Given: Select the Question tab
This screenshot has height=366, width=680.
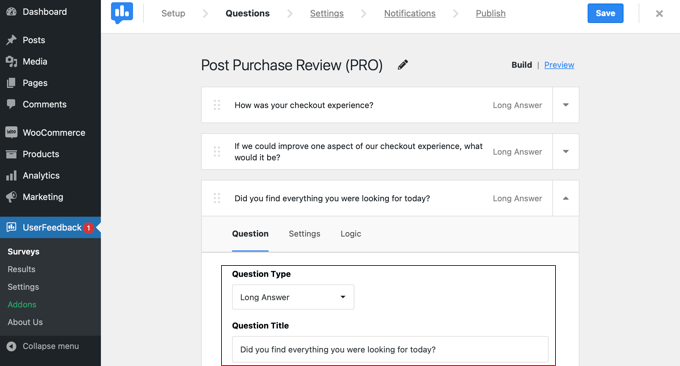Looking at the screenshot, I should pos(250,234).
